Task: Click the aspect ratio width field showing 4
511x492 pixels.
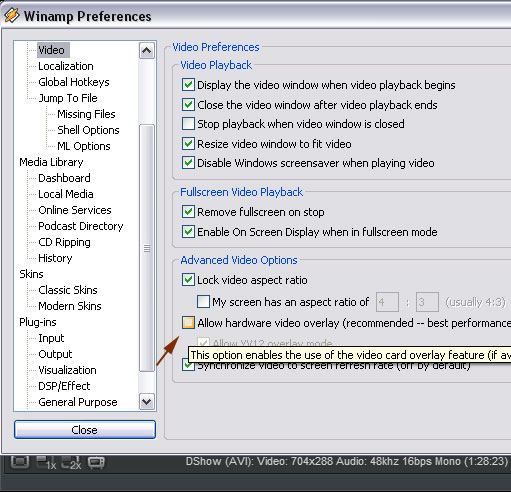Action: point(387,302)
